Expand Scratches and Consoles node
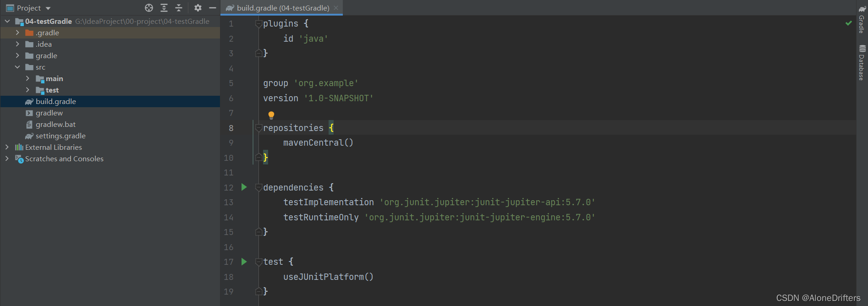 7,158
